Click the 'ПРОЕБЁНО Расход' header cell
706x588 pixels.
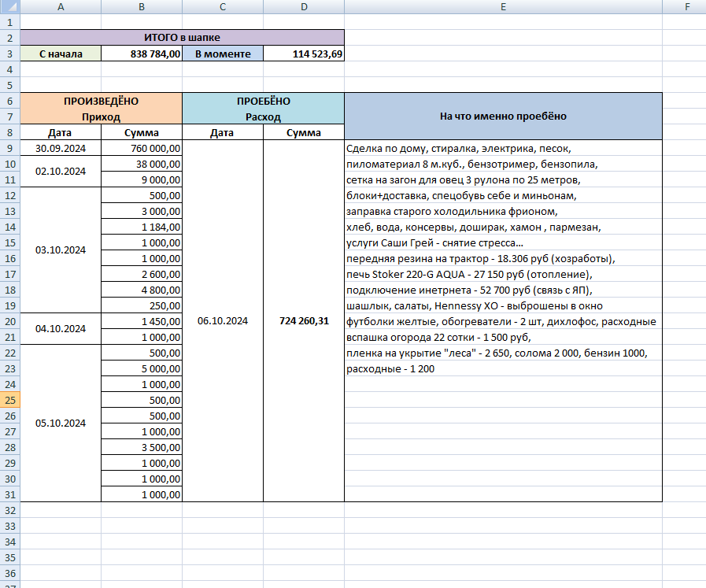pos(264,109)
